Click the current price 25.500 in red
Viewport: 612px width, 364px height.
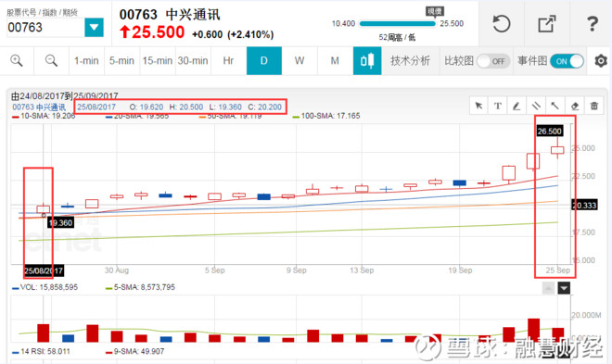[158, 32]
